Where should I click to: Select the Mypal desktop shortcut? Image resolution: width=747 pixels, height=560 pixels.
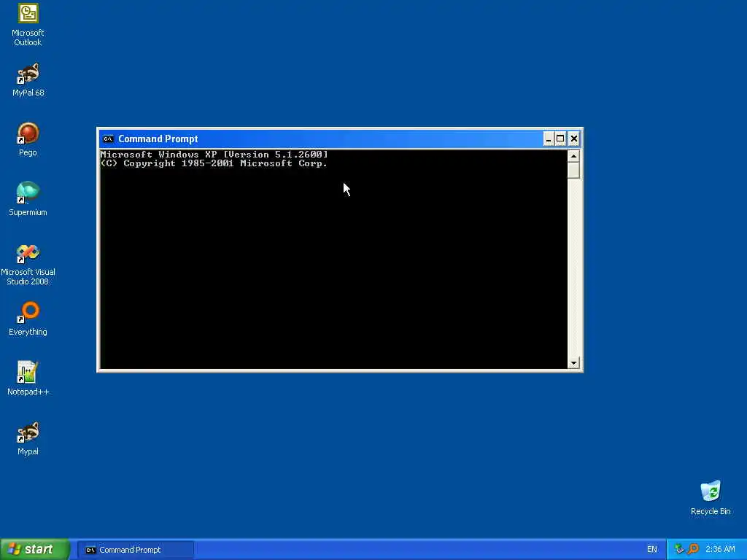coord(28,438)
